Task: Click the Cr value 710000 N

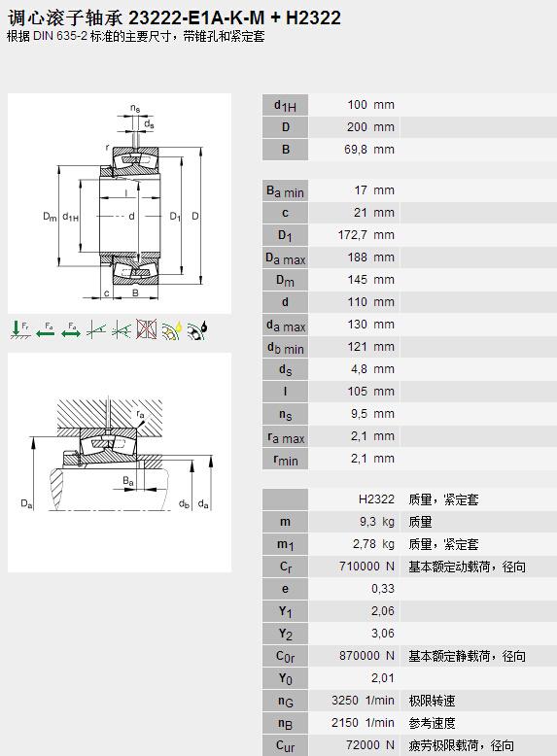Action: click(x=366, y=567)
